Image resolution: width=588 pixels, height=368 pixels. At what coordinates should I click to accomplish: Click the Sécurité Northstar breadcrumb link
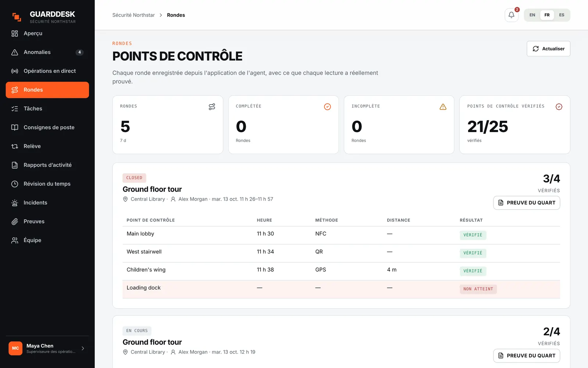tap(133, 15)
